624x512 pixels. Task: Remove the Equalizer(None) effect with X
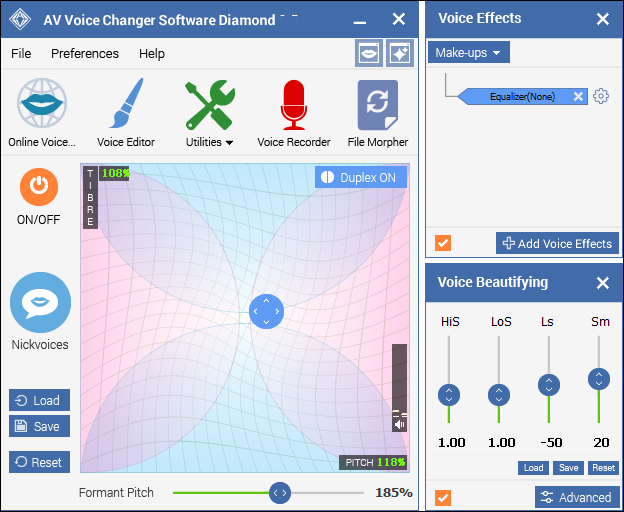coord(578,96)
